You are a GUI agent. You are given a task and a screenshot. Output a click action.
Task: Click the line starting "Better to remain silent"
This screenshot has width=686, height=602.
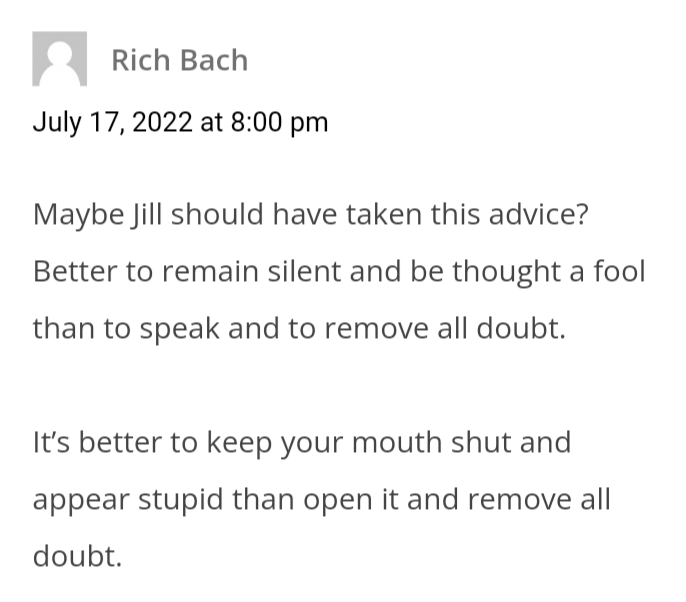click(339, 271)
